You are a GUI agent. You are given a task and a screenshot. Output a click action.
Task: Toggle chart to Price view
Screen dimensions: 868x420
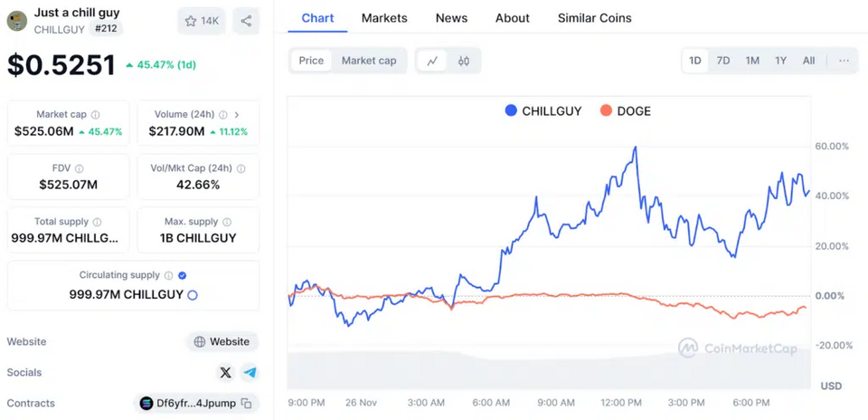pos(311,61)
